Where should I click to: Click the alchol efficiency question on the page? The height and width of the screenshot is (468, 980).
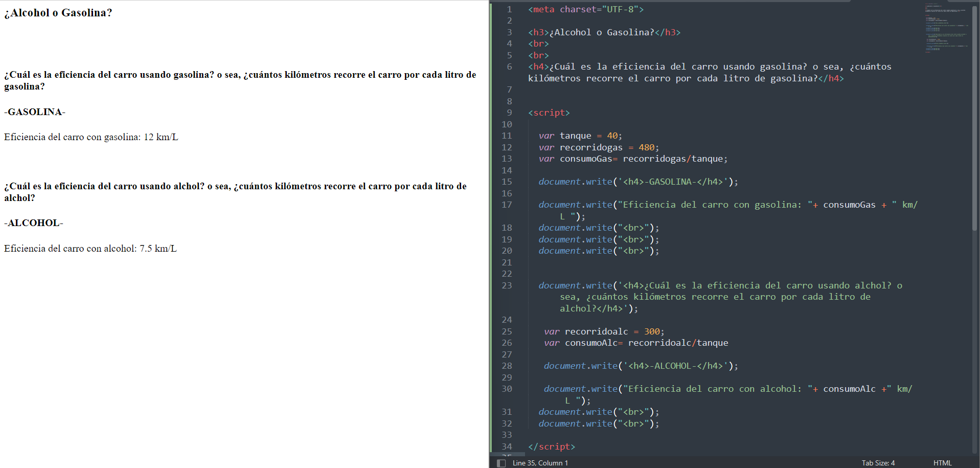pos(235,192)
